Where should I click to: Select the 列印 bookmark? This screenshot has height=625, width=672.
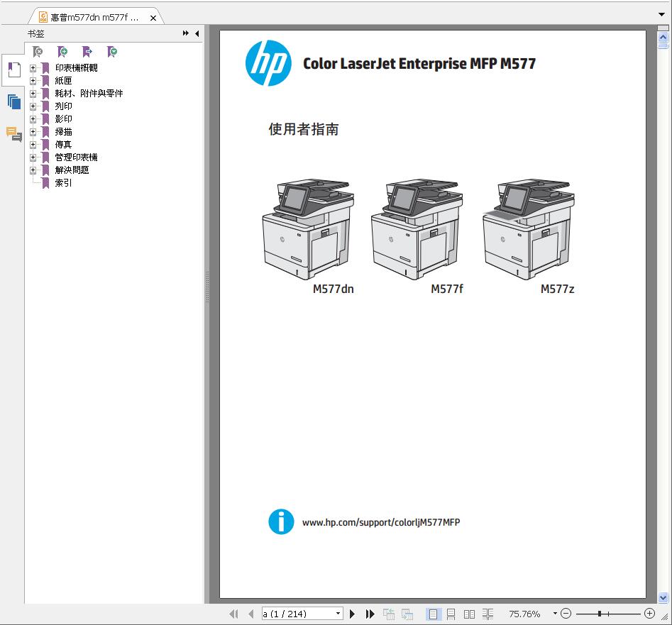click(x=63, y=106)
